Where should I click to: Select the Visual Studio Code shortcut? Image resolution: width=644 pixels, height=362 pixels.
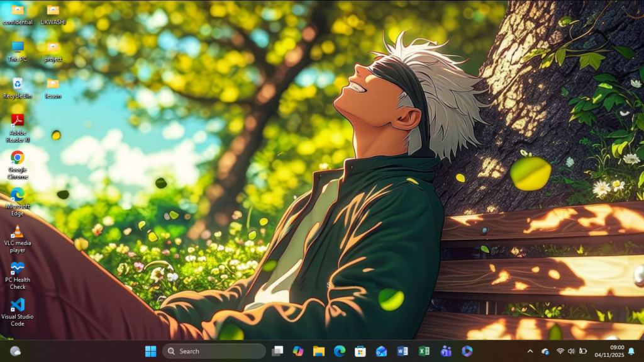17,312
